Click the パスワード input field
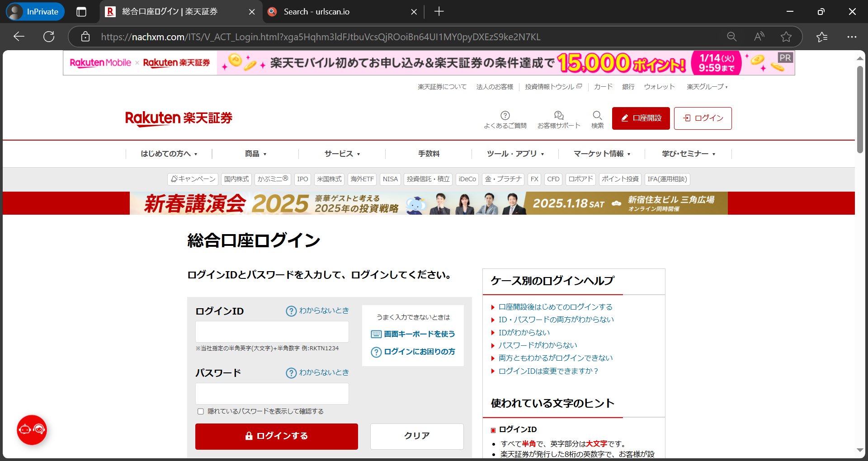The width and height of the screenshot is (868, 461). (272, 394)
